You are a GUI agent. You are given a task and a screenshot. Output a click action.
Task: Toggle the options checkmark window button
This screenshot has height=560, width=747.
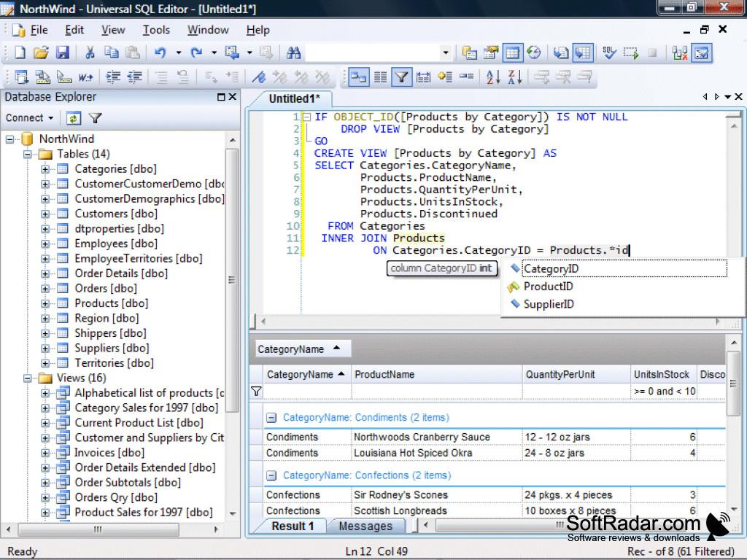702,52
